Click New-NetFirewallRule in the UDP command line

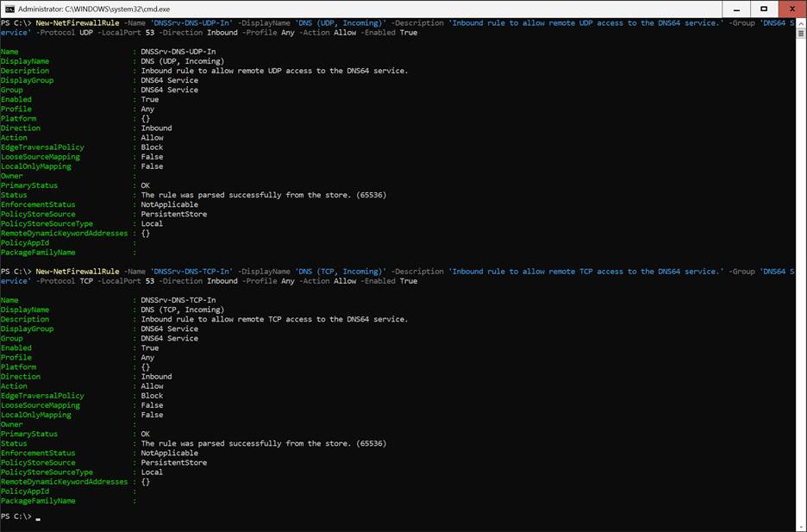78,23
